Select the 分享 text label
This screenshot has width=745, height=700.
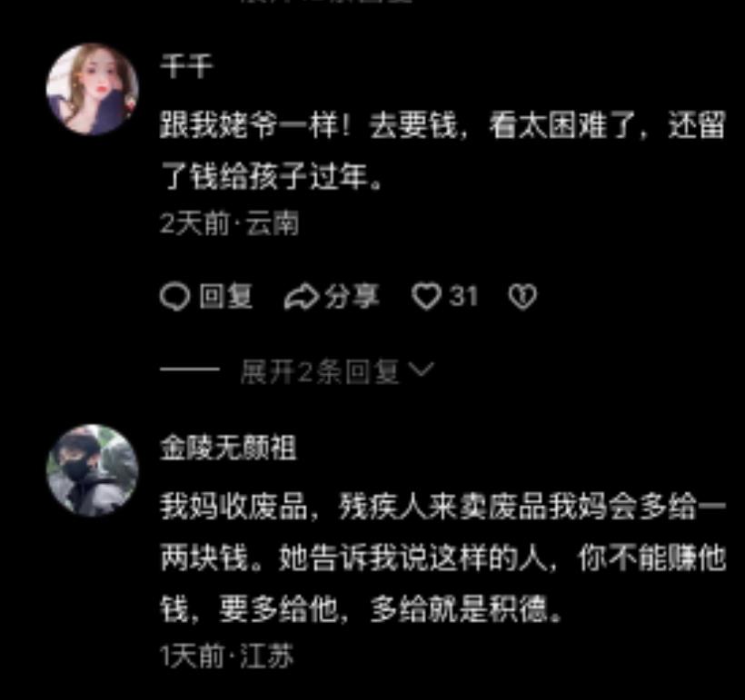pyautogui.click(x=352, y=296)
